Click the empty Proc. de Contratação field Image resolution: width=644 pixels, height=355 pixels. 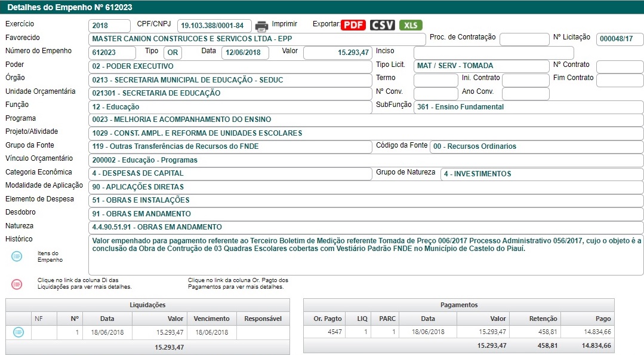pyautogui.click(x=525, y=39)
